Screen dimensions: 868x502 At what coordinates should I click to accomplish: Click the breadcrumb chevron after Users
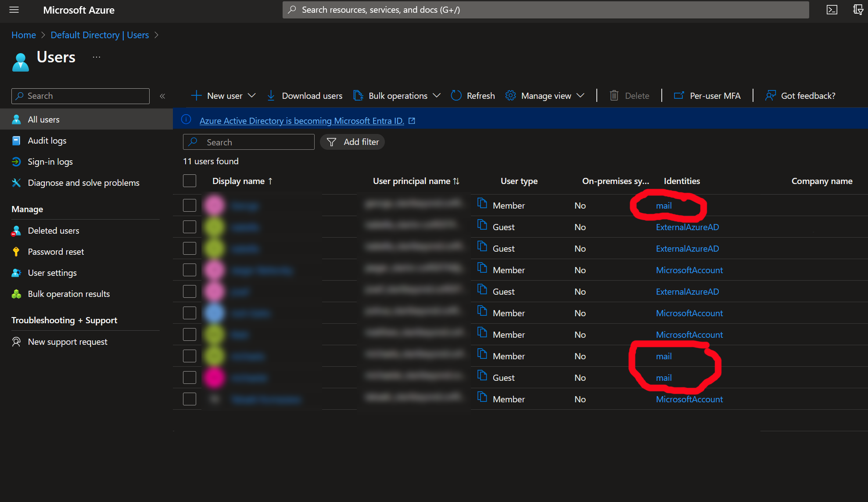(156, 35)
